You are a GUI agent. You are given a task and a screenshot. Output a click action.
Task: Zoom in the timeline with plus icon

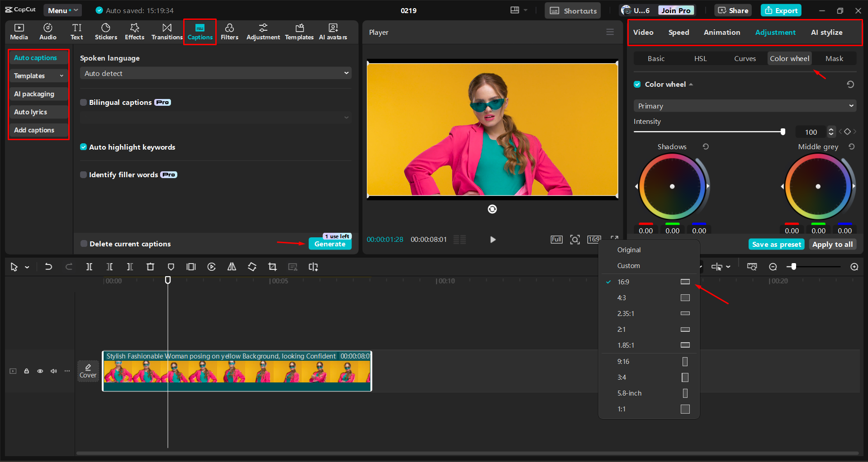tap(854, 267)
